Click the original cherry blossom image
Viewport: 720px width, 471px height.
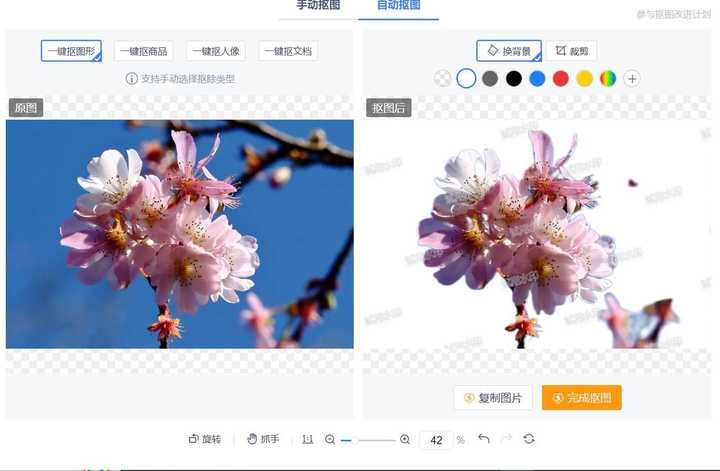(180, 234)
